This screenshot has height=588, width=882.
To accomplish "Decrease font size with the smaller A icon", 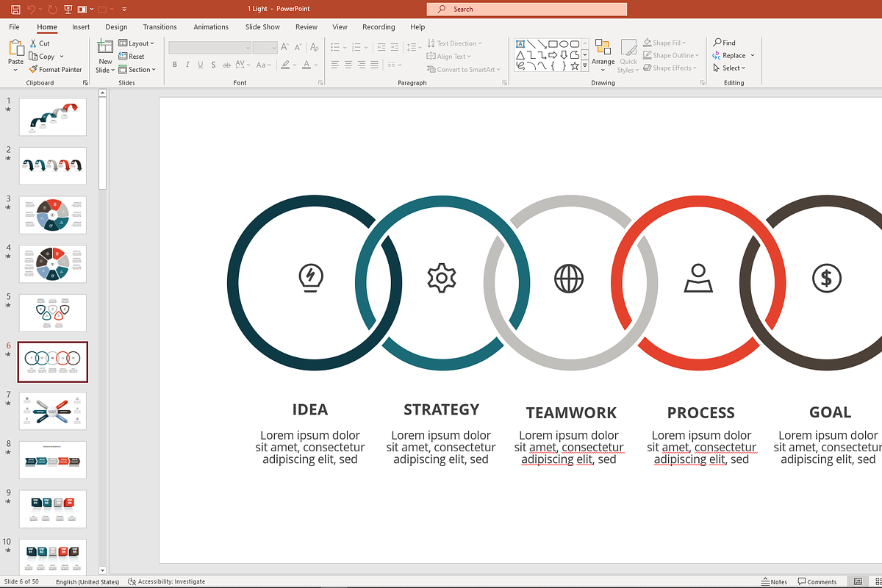I will point(297,47).
